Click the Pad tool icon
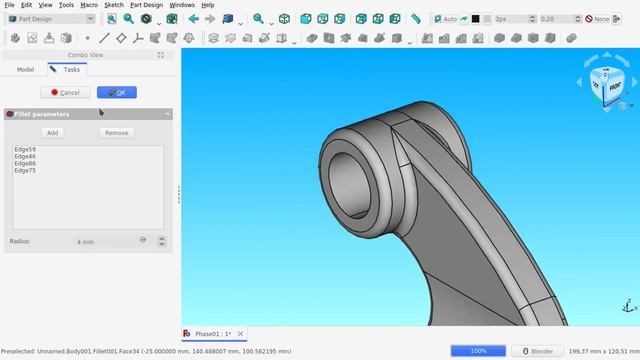Screen dimensions: 640x360 pyautogui.click(x=213, y=38)
